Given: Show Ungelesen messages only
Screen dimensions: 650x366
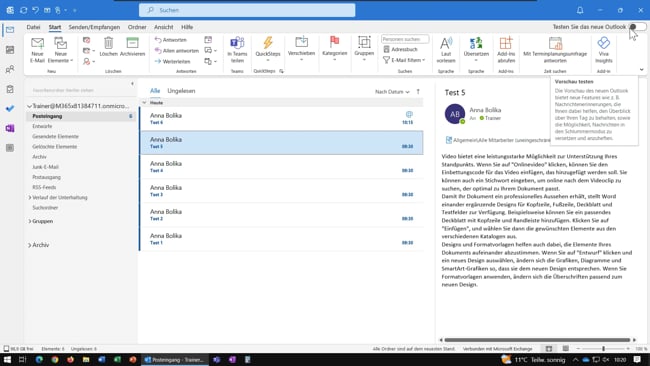Looking at the screenshot, I should click(181, 91).
